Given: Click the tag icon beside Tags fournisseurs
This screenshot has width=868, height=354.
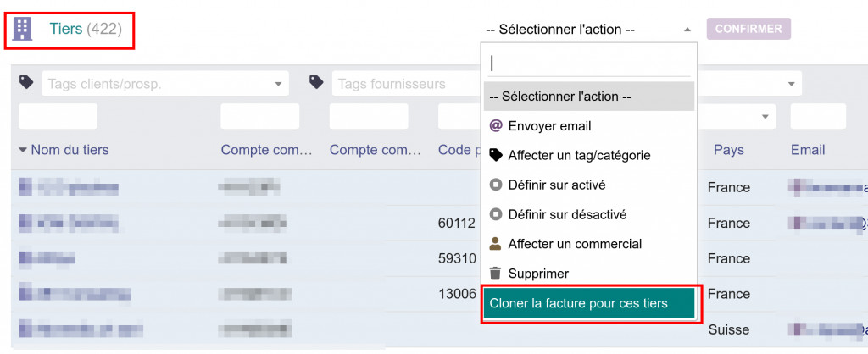Looking at the screenshot, I should (x=317, y=82).
